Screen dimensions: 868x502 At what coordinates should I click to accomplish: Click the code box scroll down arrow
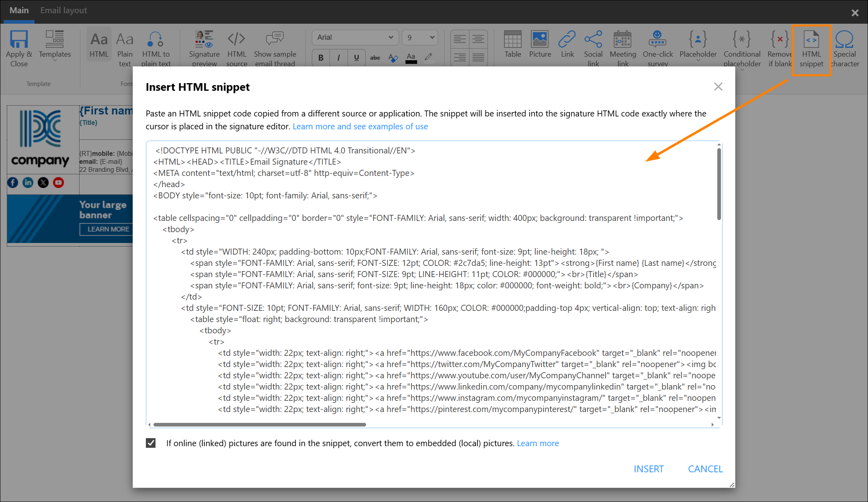(x=719, y=418)
